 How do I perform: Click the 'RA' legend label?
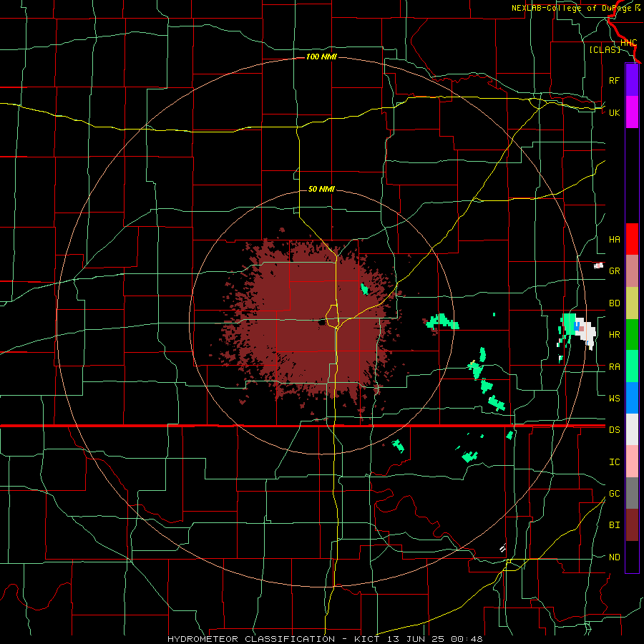pos(614,367)
